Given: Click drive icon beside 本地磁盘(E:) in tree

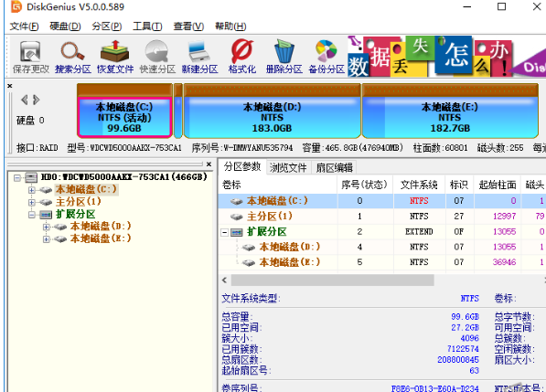Looking at the screenshot, I should click(x=59, y=239).
